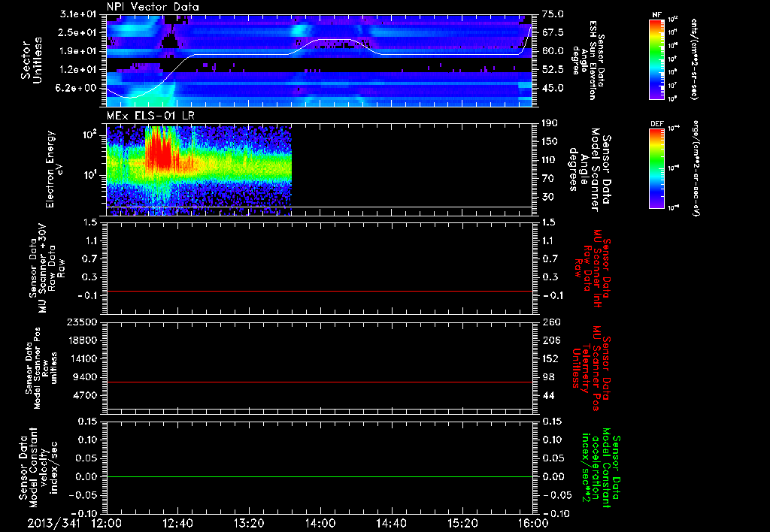The width and height of the screenshot is (770, 532).
Task: Click the 2013/341 date label
Action: coord(50,523)
